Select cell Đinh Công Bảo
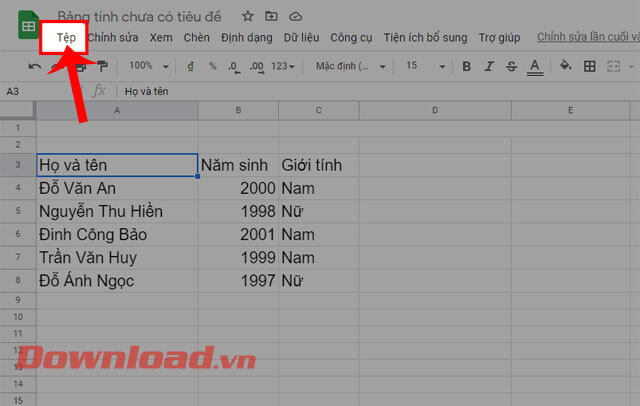Viewport: 640px width, 406px height. click(117, 235)
